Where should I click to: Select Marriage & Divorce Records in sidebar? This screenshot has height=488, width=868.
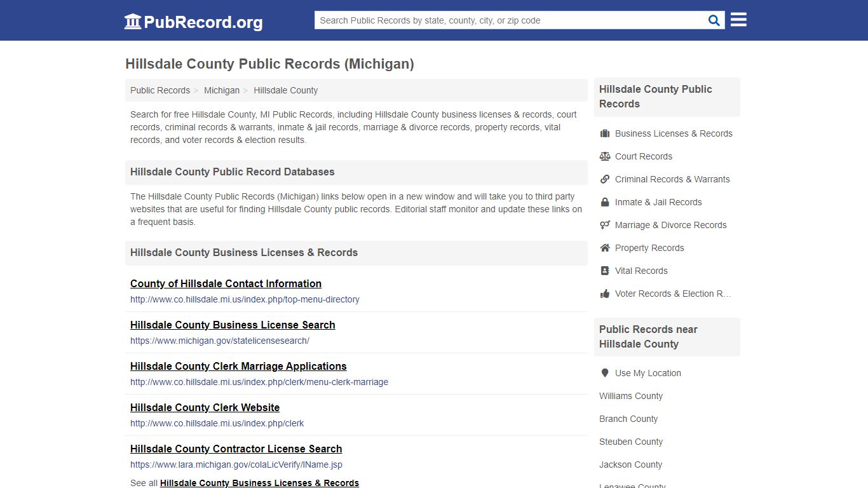(x=670, y=225)
